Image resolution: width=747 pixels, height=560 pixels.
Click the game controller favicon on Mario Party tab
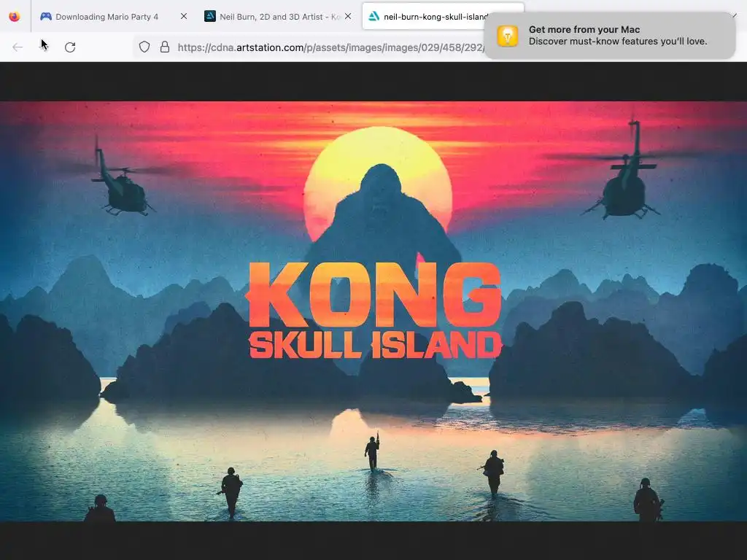coord(46,17)
